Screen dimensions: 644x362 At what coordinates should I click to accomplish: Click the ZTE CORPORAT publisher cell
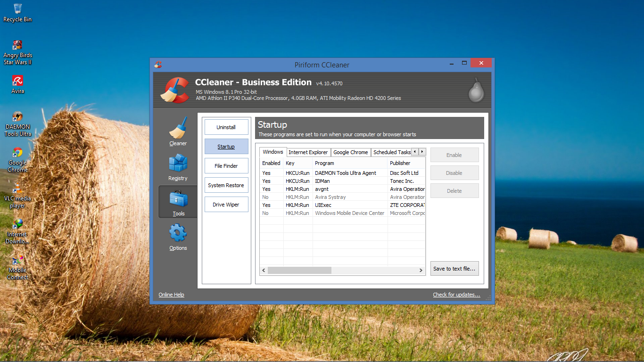point(407,205)
